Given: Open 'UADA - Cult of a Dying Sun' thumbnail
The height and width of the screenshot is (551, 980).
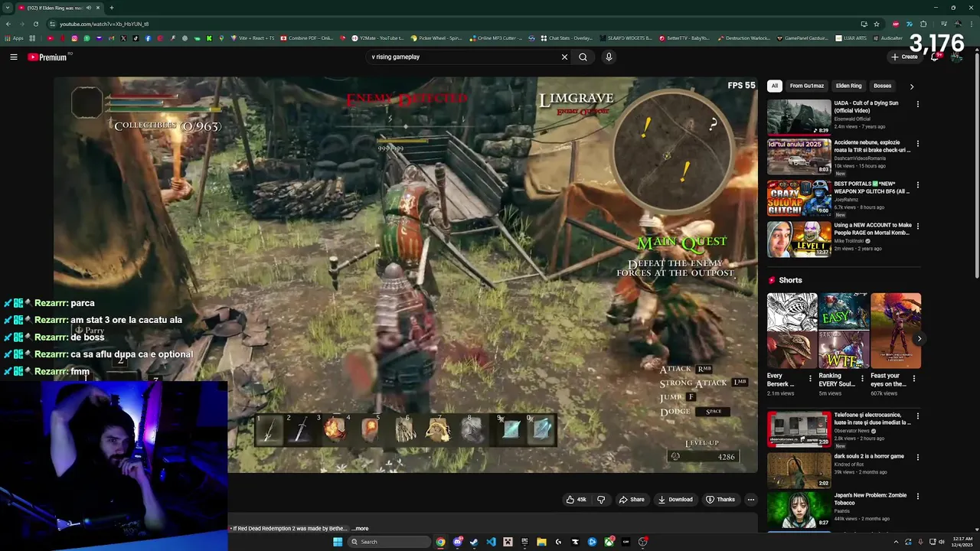Looking at the screenshot, I should pyautogui.click(x=799, y=117).
